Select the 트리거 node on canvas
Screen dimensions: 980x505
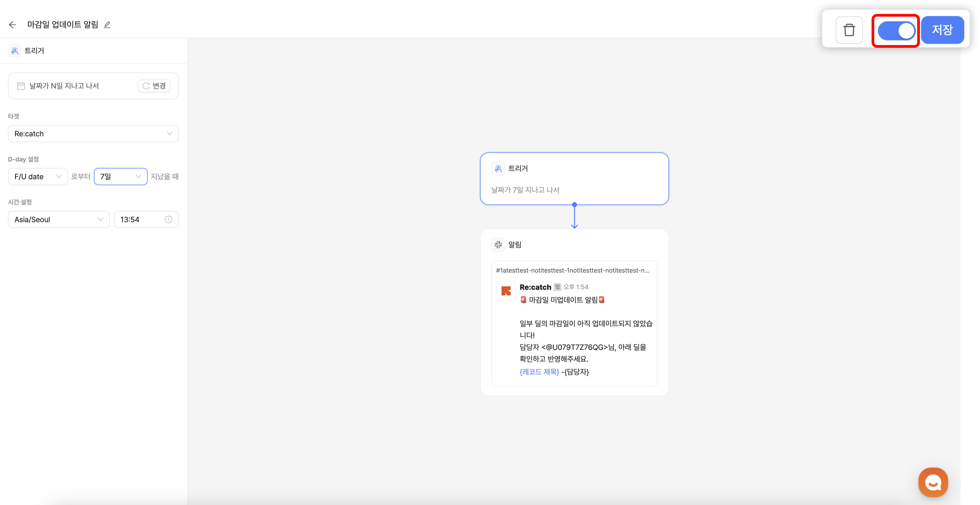tap(574, 179)
